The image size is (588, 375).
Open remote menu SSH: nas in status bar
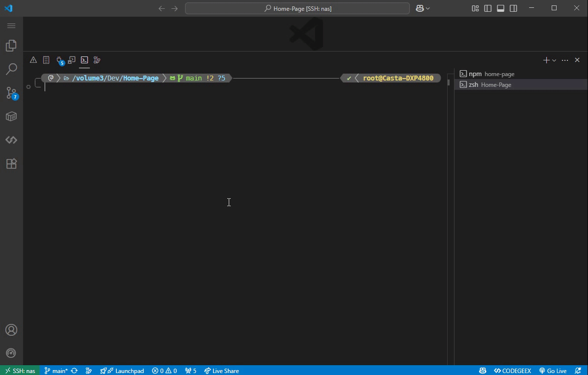click(20, 371)
